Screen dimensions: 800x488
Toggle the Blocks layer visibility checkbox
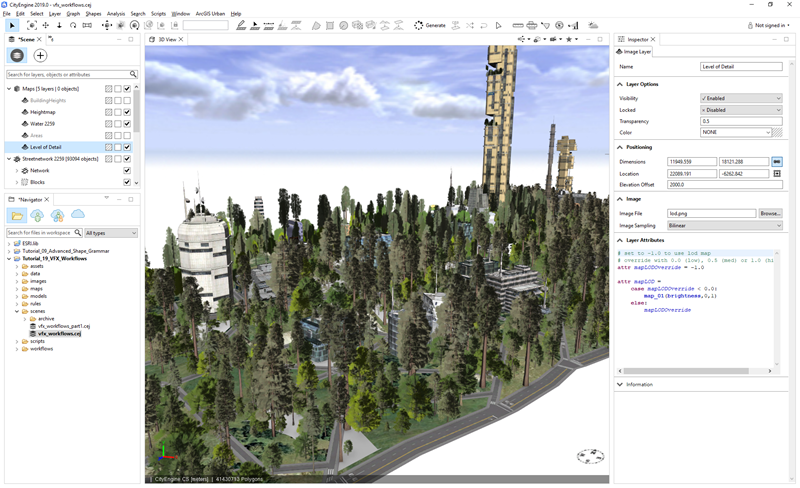coord(127,182)
